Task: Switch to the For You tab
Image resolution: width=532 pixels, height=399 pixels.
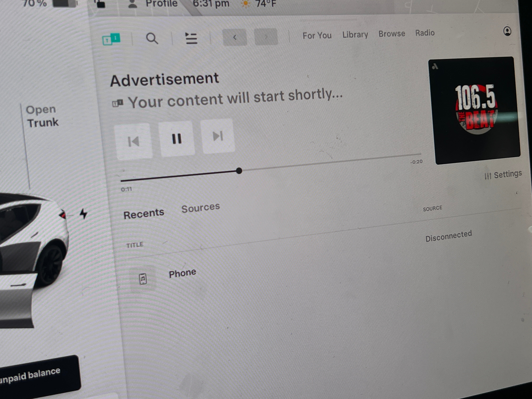Action: click(x=317, y=36)
